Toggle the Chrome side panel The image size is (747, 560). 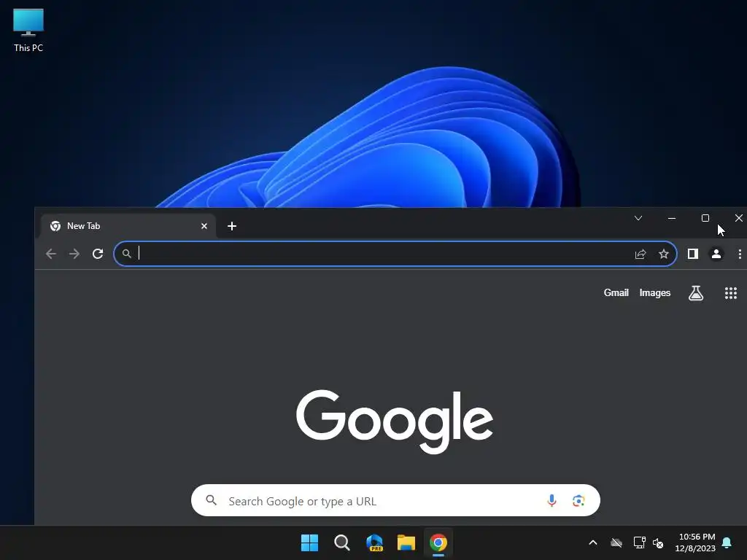[693, 254]
